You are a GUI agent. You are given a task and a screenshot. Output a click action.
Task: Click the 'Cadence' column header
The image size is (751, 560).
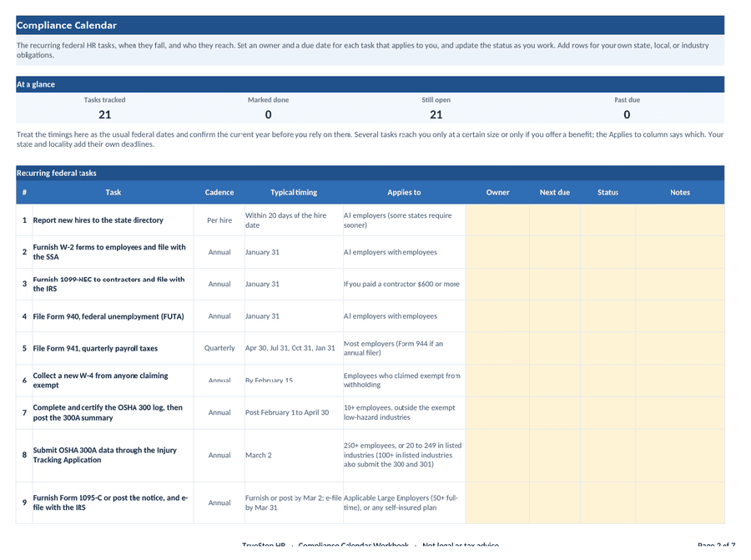pyautogui.click(x=219, y=192)
